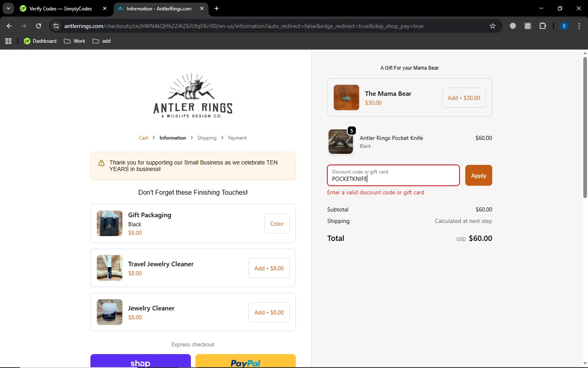
Task: Click The Mama Bear necklace thumbnail
Action: (346, 97)
